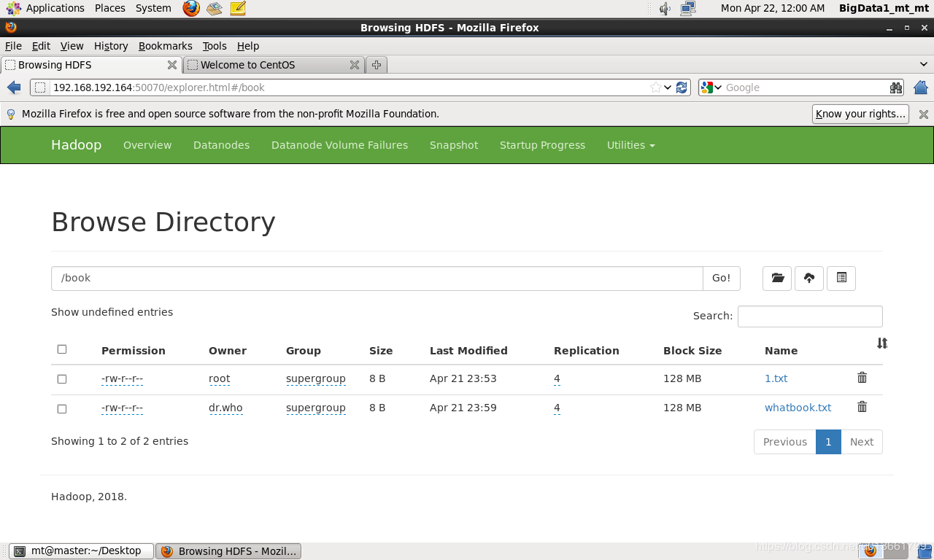Bookmark this page with the star icon
Image resolution: width=934 pixels, height=560 pixels.
[x=656, y=87]
